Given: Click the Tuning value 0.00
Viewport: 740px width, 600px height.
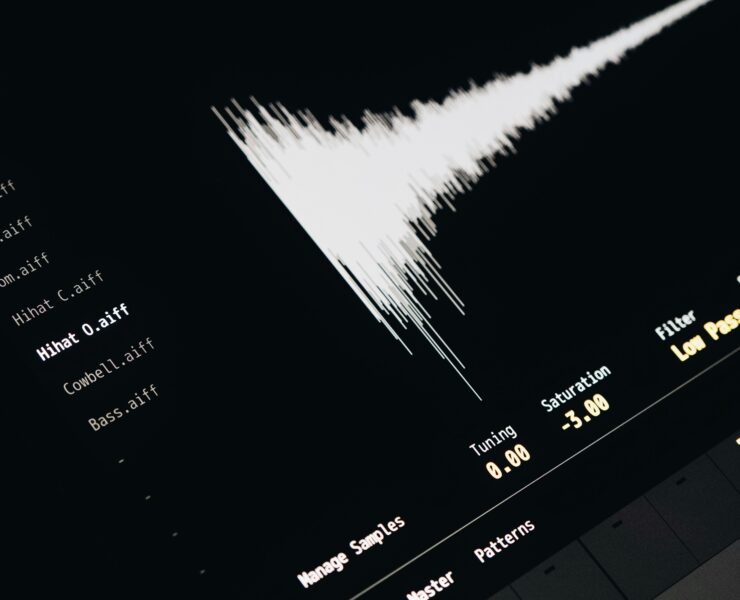Looking at the screenshot, I should (x=508, y=463).
